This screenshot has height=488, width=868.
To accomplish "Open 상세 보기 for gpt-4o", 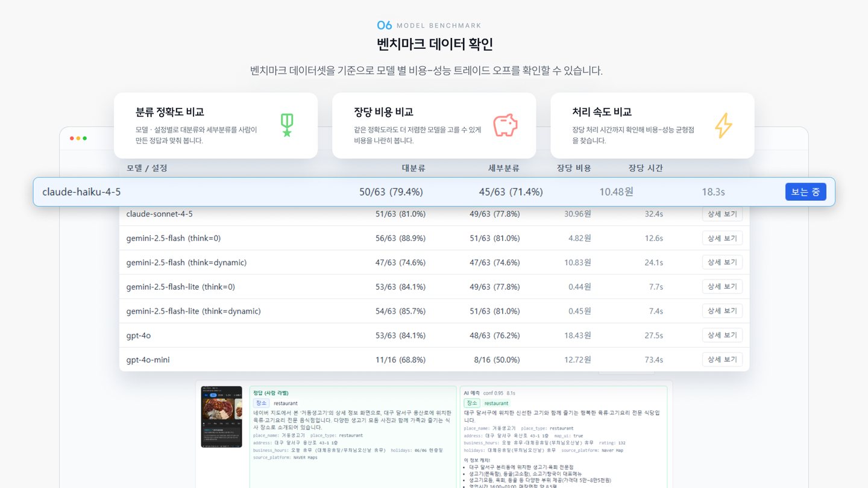I will pos(722,335).
